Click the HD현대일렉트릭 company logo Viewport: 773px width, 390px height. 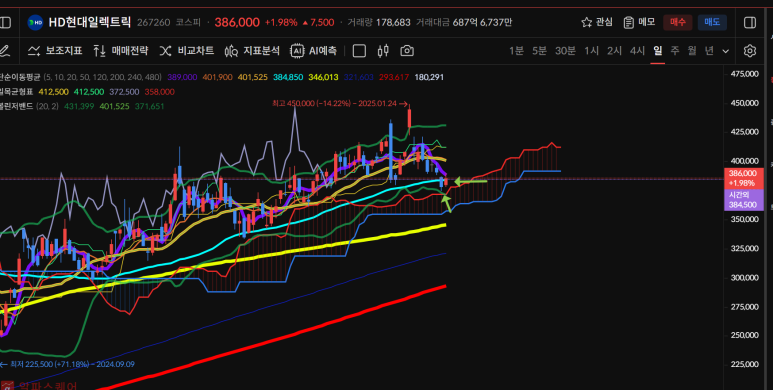click(x=35, y=23)
